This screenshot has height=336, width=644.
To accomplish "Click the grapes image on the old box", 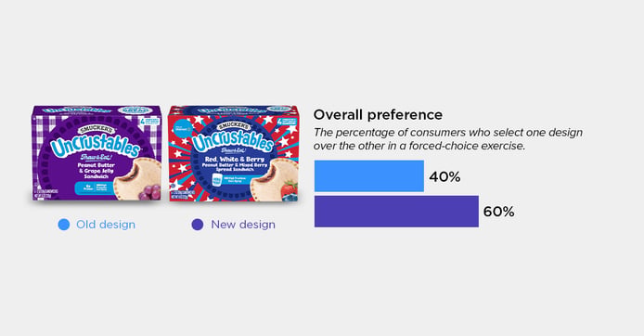I will pyautogui.click(x=150, y=192).
